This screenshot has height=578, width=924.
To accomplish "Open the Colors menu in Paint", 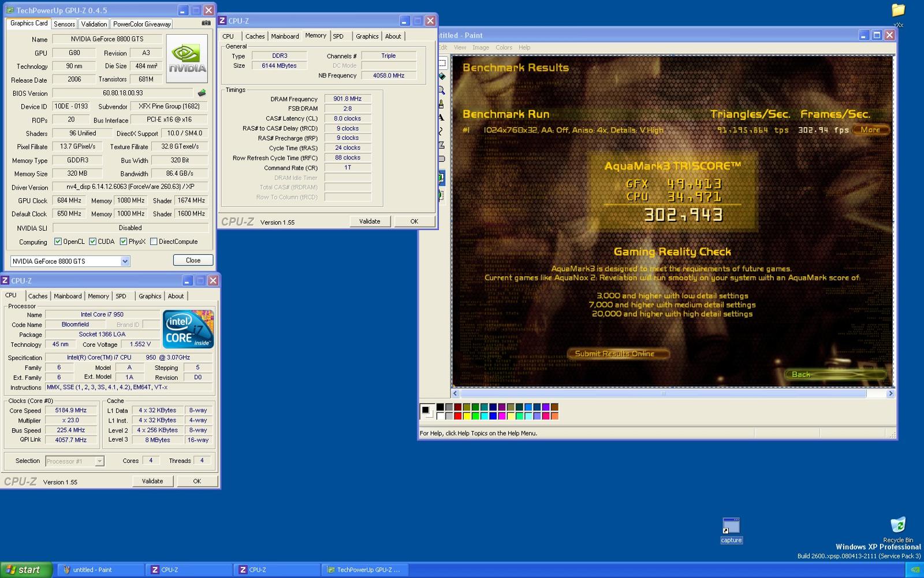I will (504, 47).
